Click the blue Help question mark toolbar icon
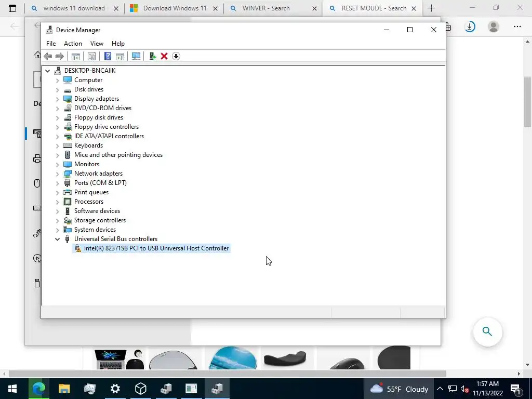The image size is (532, 399). point(108,56)
